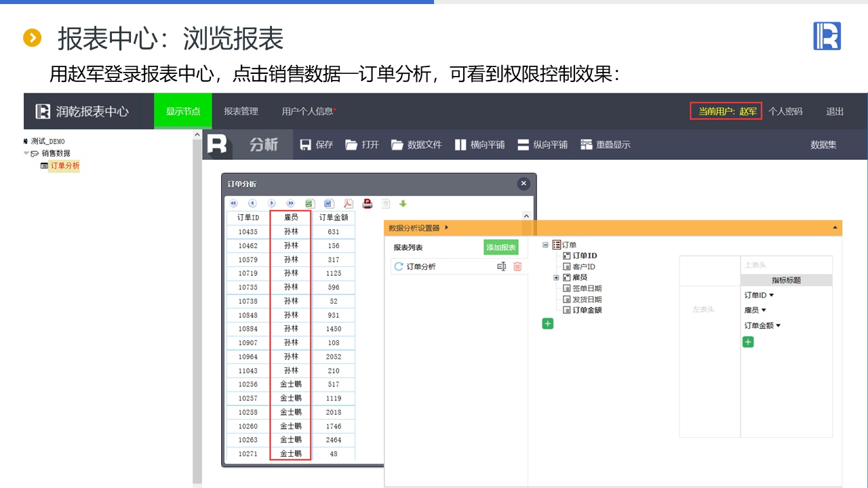This screenshot has height=488, width=868.
Task: Open the 用户个人信息 tab
Action: (x=309, y=111)
